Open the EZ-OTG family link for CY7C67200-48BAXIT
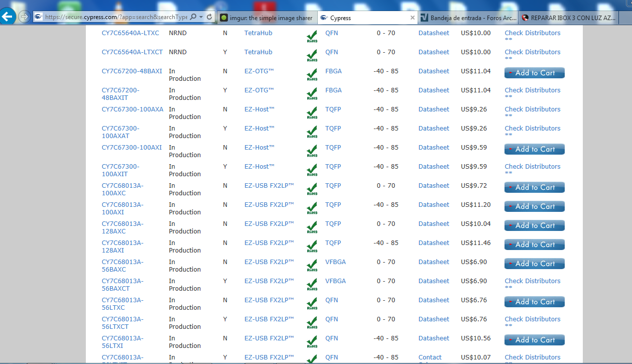 tap(260, 90)
